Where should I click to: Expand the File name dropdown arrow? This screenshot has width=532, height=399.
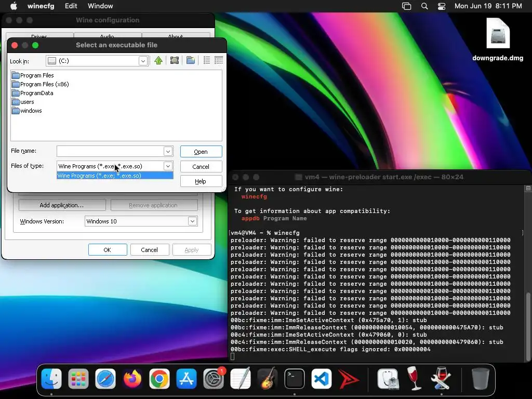(168, 151)
